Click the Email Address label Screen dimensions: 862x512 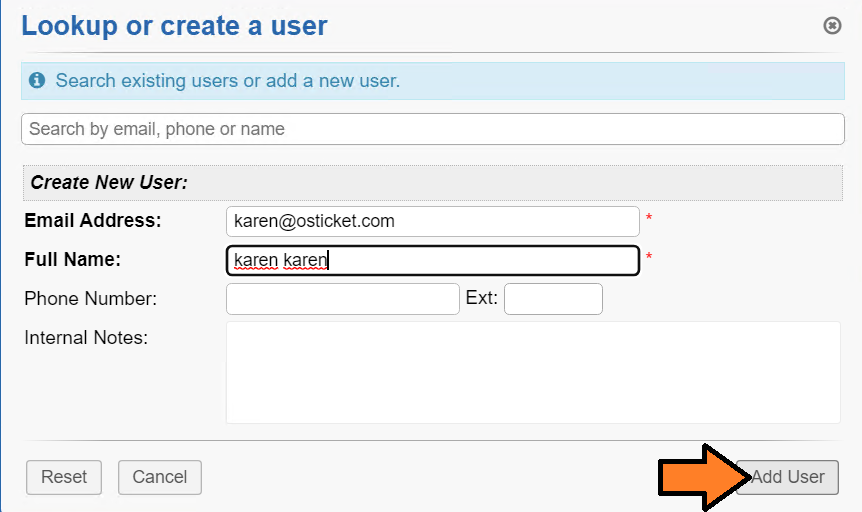click(x=93, y=221)
